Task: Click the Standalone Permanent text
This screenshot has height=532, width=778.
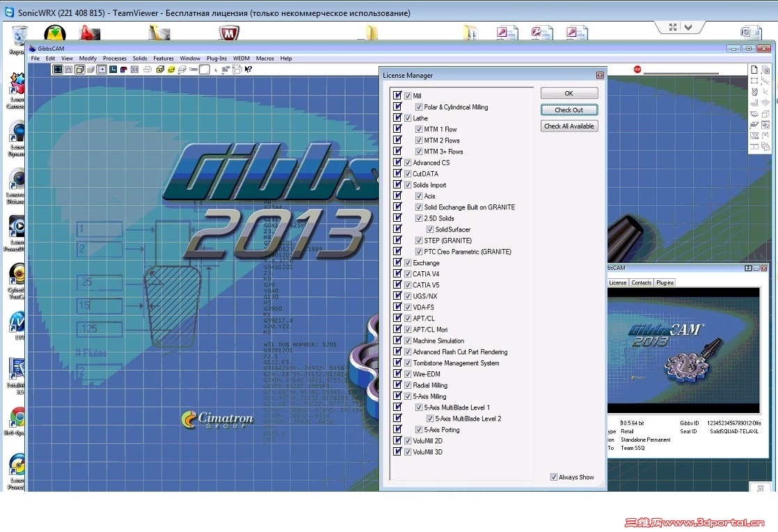Action: click(x=646, y=440)
